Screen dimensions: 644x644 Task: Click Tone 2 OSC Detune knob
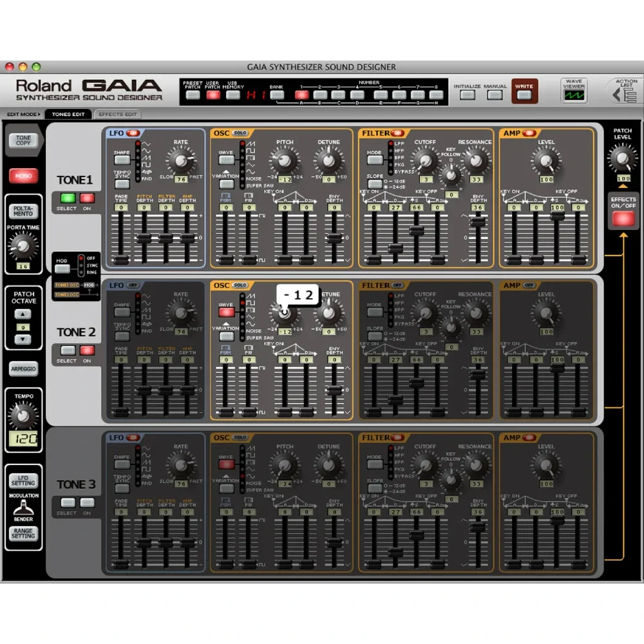[328, 313]
